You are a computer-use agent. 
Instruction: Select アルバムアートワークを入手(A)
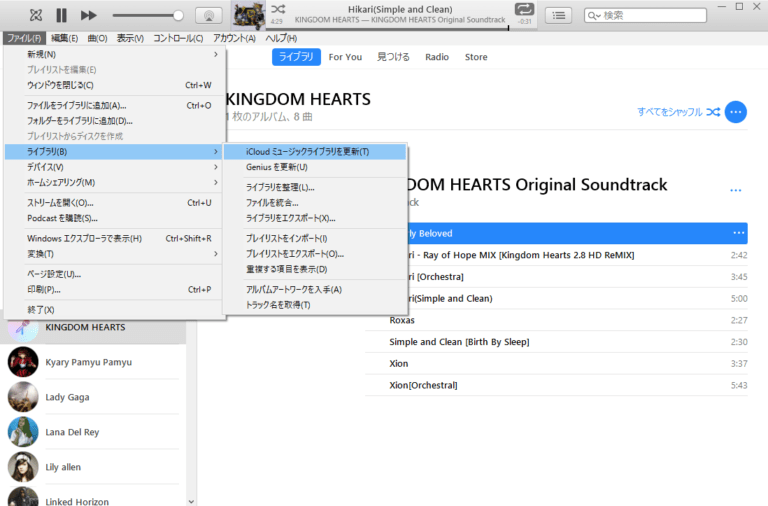click(x=315, y=289)
